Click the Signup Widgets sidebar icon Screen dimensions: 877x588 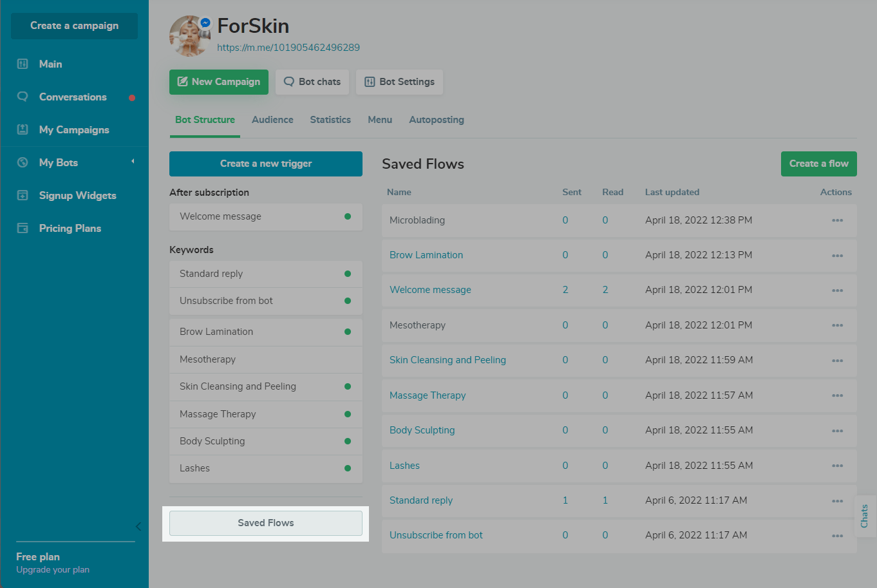[x=23, y=195]
